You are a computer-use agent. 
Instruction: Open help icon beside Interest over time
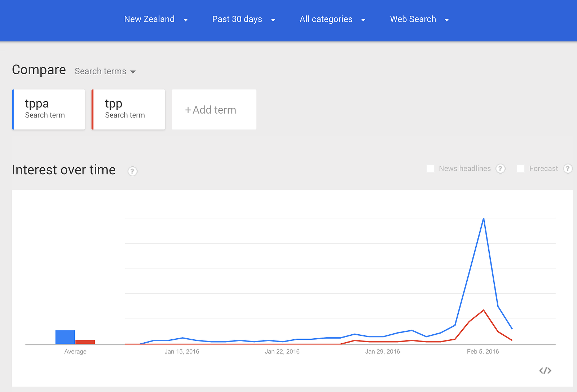click(132, 171)
